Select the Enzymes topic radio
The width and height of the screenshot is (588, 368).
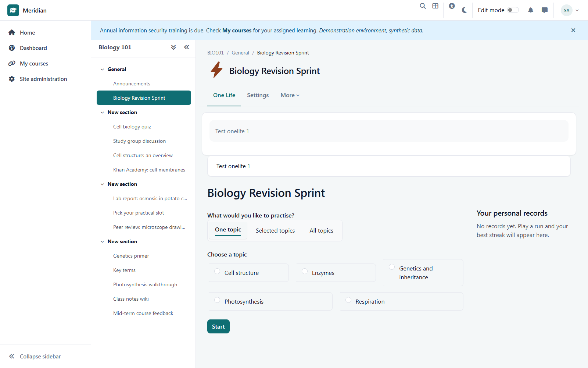pyautogui.click(x=305, y=271)
